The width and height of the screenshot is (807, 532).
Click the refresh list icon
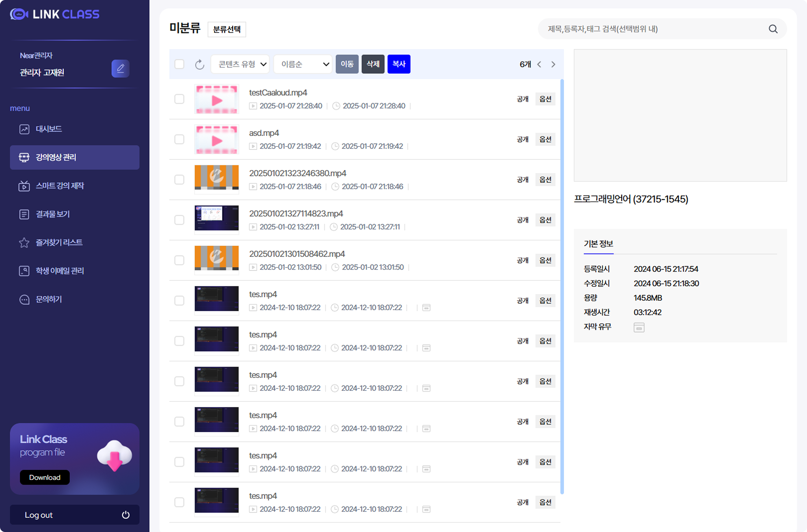pos(200,64)
